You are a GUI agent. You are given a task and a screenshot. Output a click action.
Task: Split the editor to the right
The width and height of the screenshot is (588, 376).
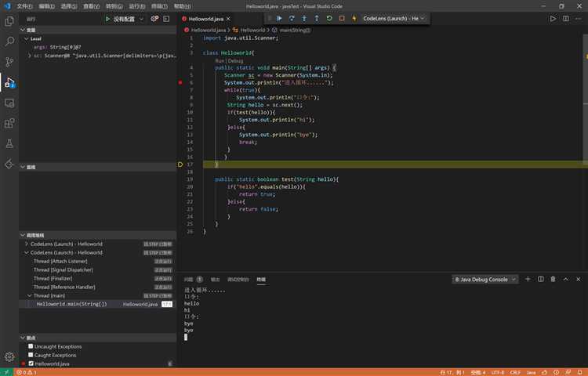pos(566,19)
